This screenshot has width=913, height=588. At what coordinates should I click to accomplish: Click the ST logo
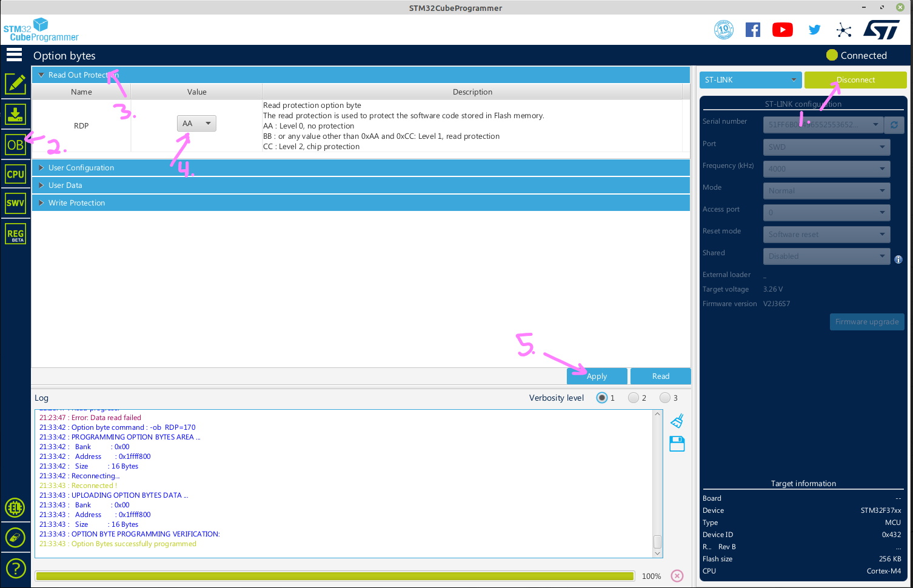pyautogui.click(x=882, y=30)
